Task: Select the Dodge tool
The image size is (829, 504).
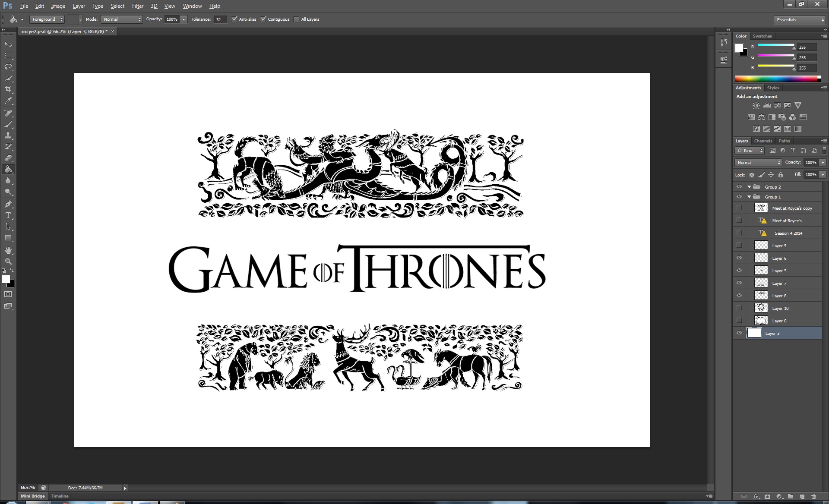Action: point(8,192)
